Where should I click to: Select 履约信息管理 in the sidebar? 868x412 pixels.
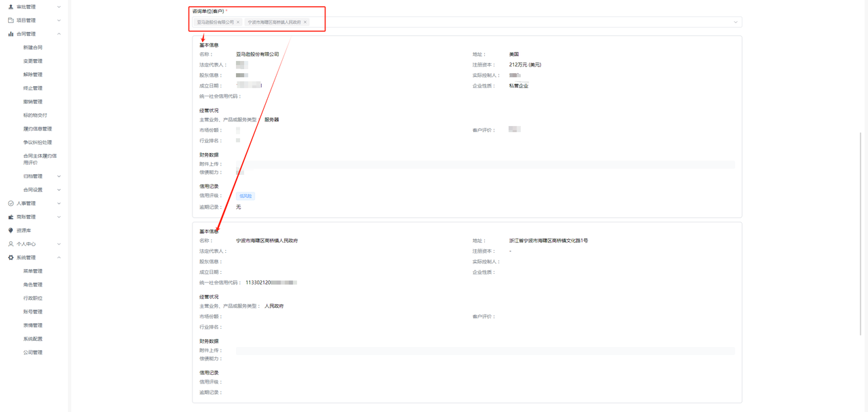point(37,129)
